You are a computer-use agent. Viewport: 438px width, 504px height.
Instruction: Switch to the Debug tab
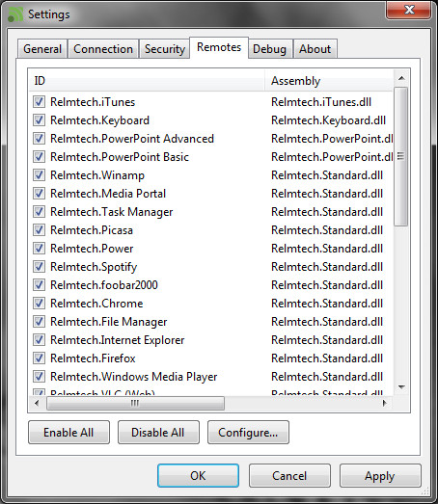coord(270,49)
